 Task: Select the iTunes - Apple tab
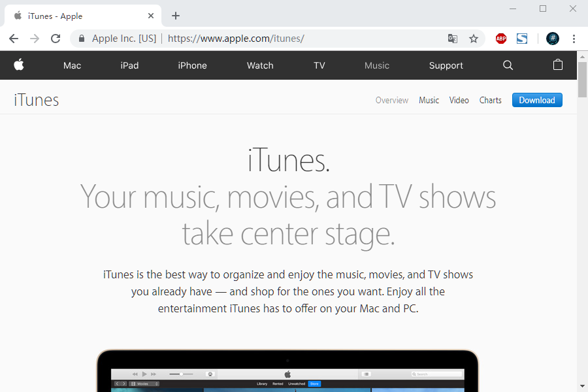point(83,16)
